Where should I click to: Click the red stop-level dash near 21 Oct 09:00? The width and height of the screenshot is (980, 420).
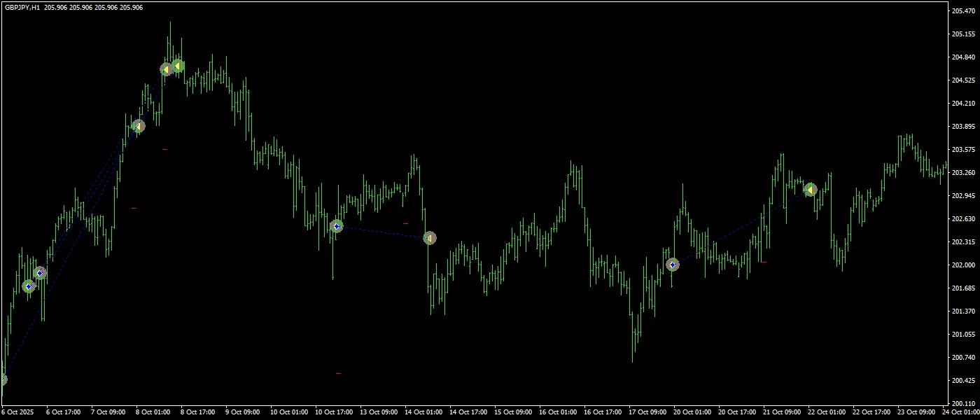tap(764, 262)
